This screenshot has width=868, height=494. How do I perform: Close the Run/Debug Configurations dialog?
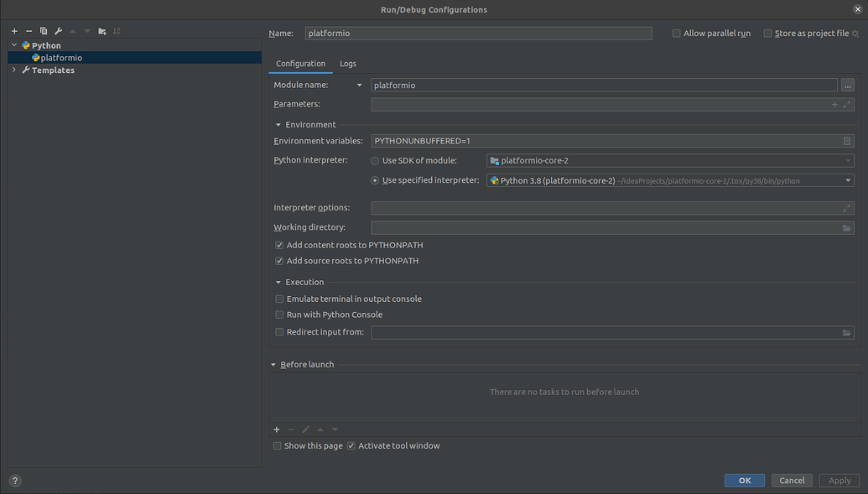(x=857, y=9)
